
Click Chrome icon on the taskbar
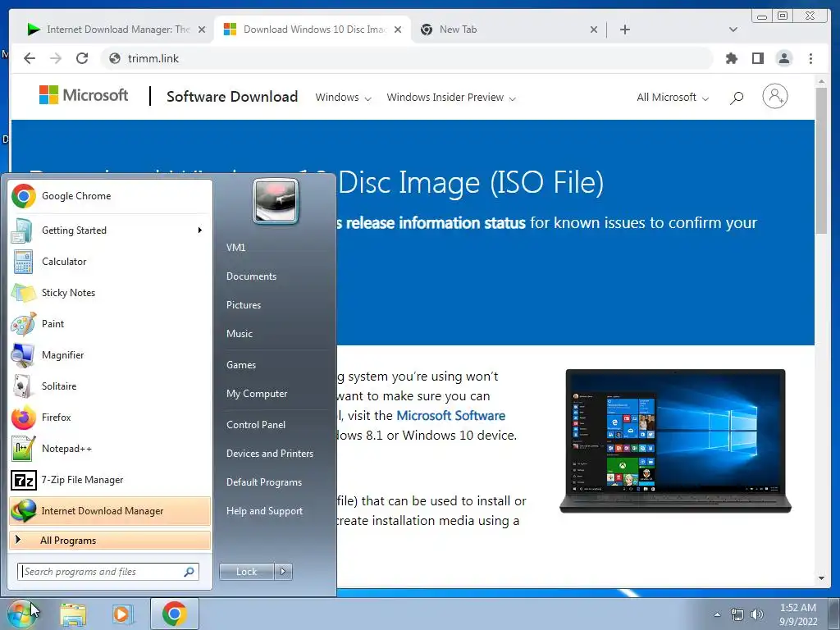pyautogui.click(x=174, y=614)
